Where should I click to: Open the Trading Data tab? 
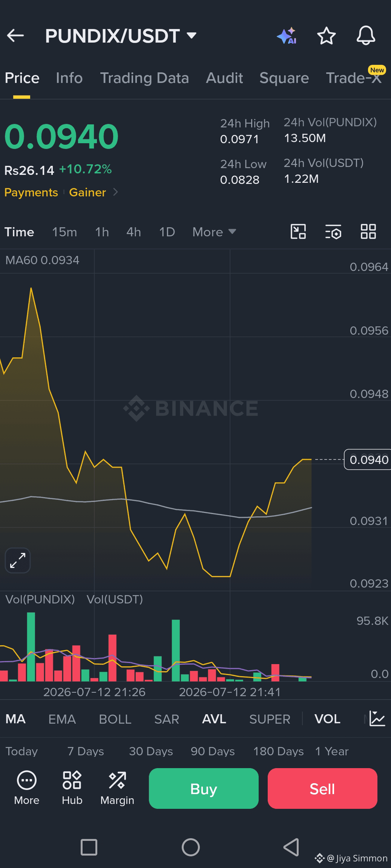pos(144,78)
